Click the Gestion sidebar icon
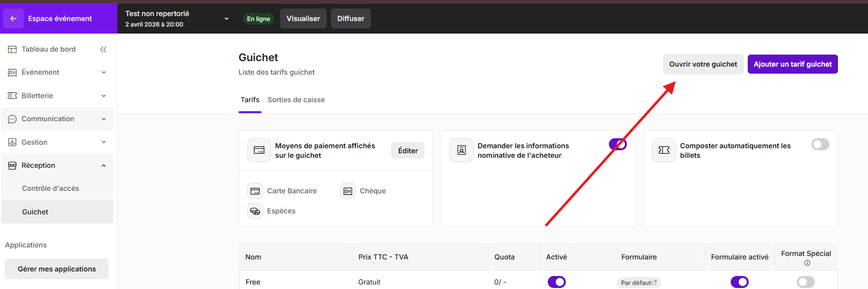Viewport: 868px width, 289px height. 13,142
